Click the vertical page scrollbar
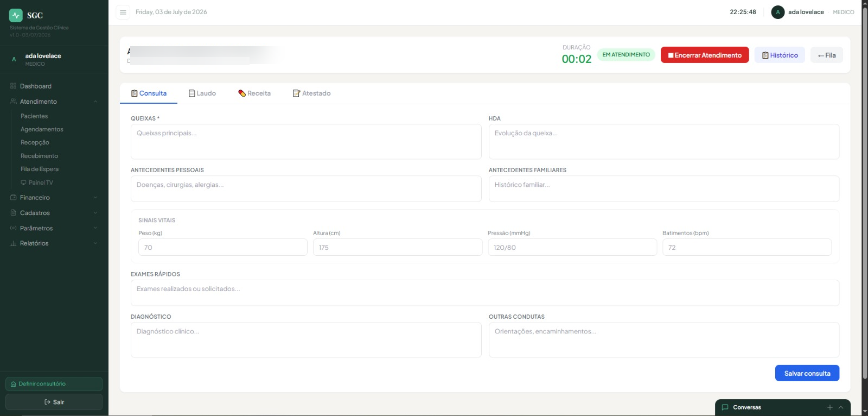868x416 pixels. pyautogui.click(x=865, y=193)
